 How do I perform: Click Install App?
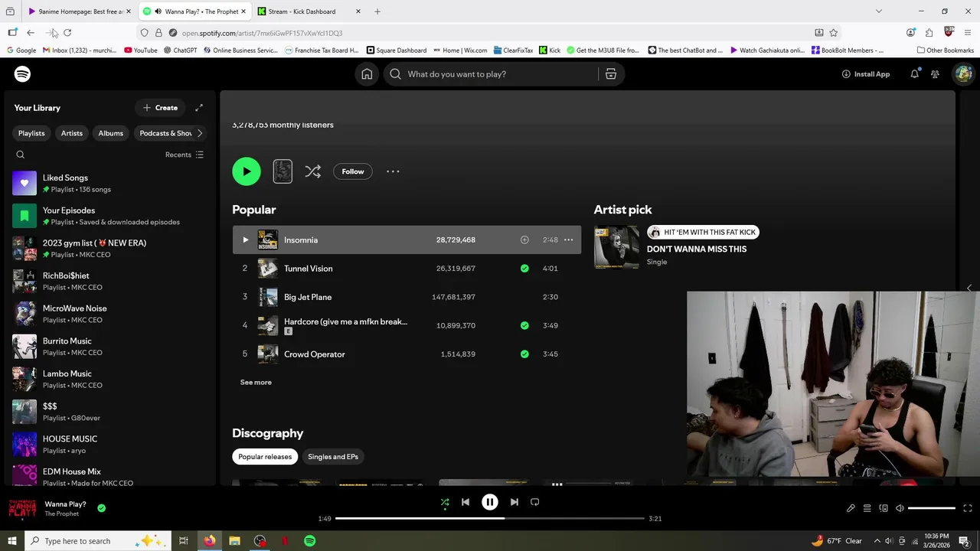(x=866, y=74)
